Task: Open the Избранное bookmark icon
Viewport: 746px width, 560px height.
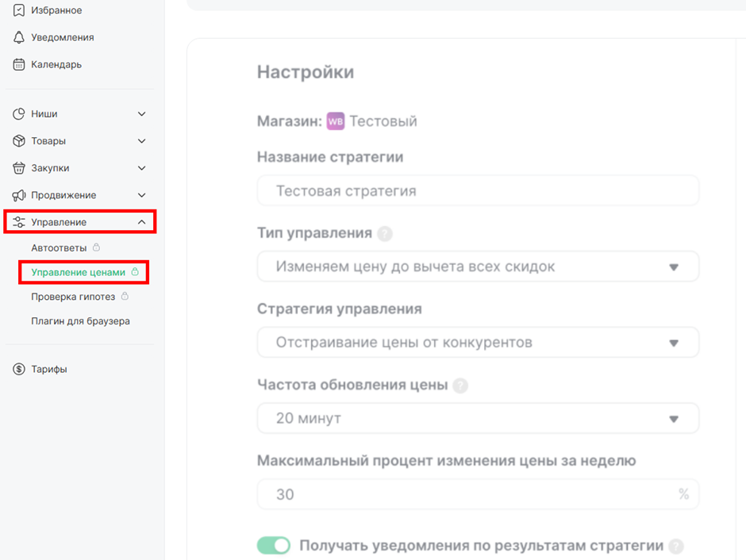Action: click(x=18, y=10)
